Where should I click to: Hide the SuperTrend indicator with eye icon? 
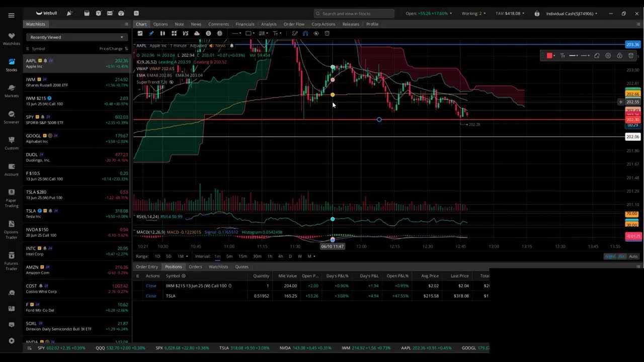coord(172,82)
